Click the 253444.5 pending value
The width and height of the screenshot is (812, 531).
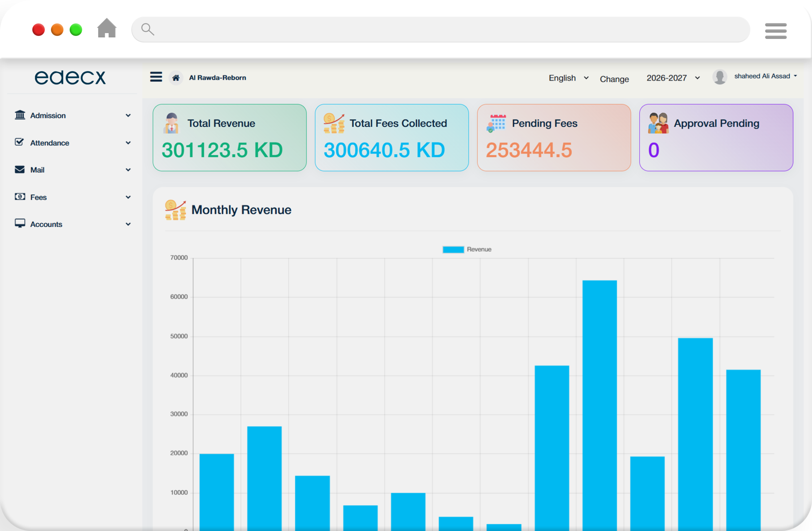tap(529, 150)
